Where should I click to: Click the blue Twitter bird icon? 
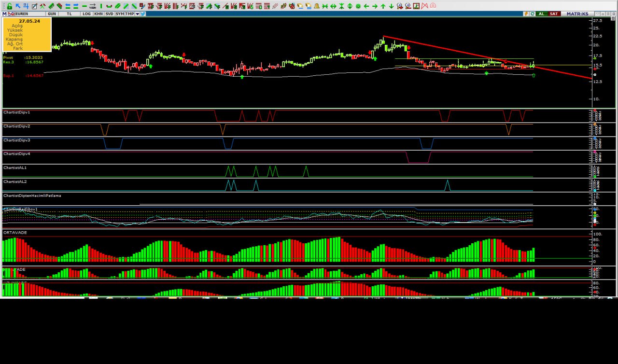[x=143, y=14]
